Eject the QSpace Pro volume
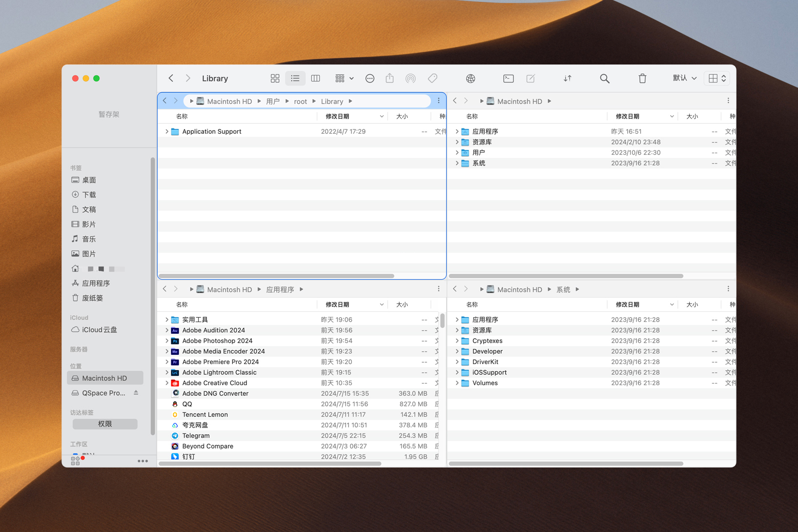Image resolution: width=798 pixels, height=532 pixels. pyautogui.click(x=136, y=393)
